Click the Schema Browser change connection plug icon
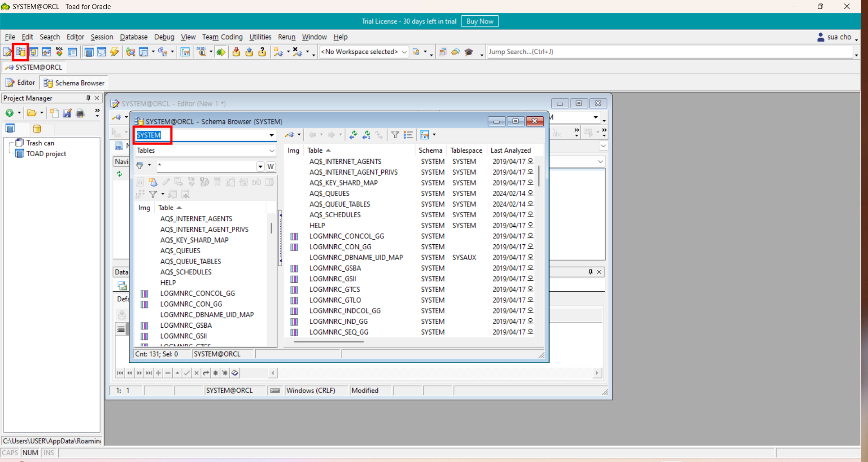Screen dimensions: 868x462 pyautogui.click(x=289, y=135)
